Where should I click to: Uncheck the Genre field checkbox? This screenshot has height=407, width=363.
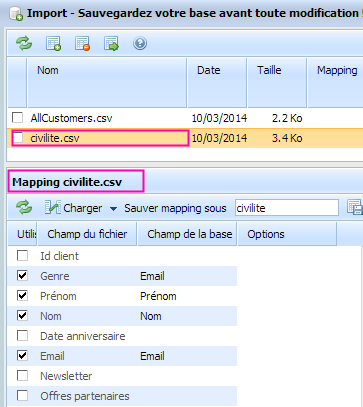(22, 276)
